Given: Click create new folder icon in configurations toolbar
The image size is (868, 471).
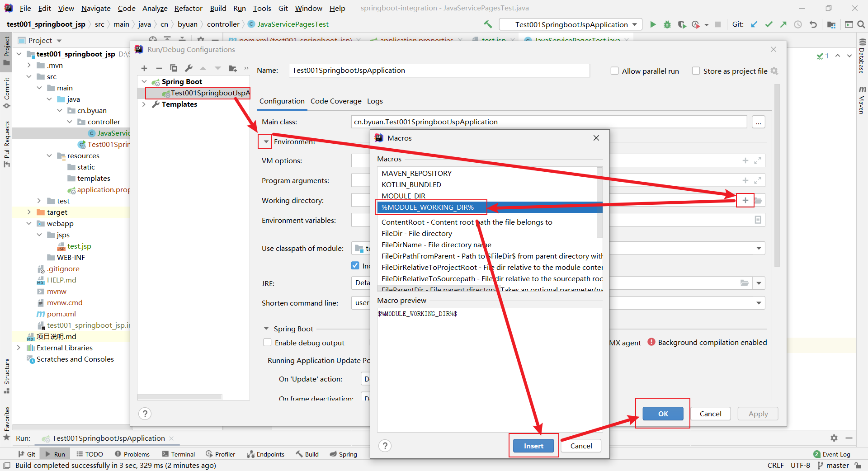Looking at the screenshot, I should point(232,68).
